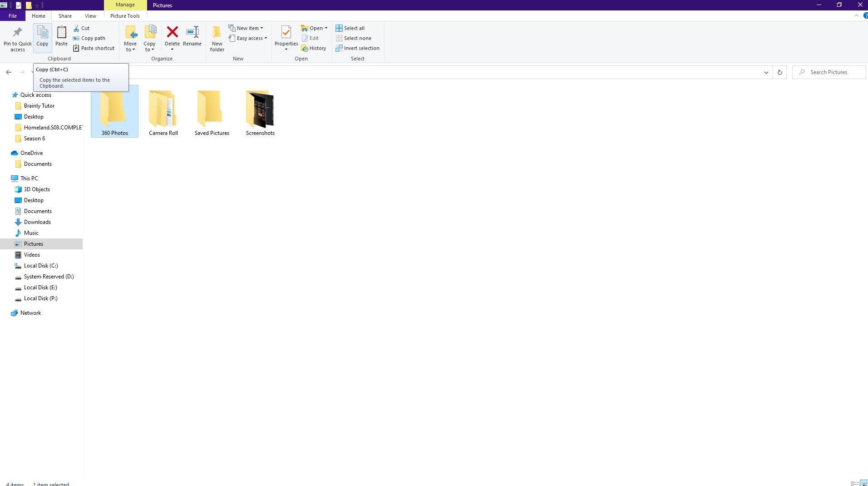Click the Pin to Quick access icon

tap(17, 33)
